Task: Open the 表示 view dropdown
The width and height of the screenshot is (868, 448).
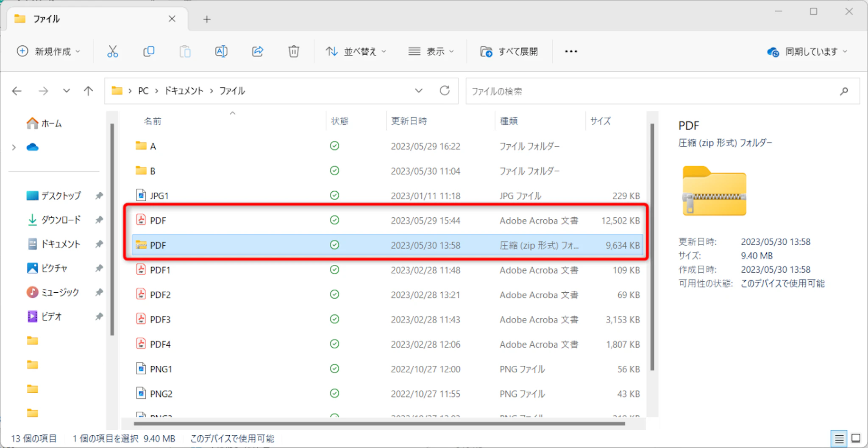Action: coord(431,52)
